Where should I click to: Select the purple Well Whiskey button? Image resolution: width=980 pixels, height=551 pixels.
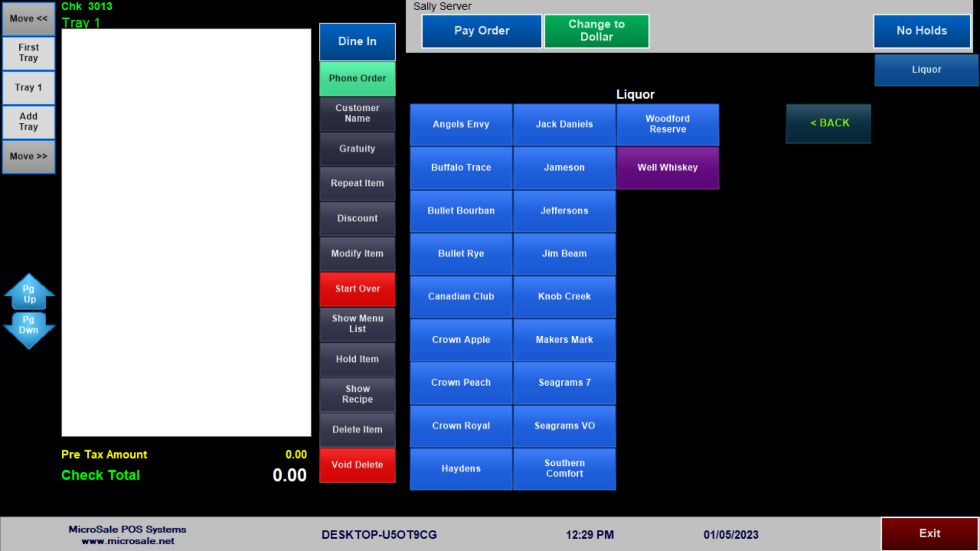[667, 168]
